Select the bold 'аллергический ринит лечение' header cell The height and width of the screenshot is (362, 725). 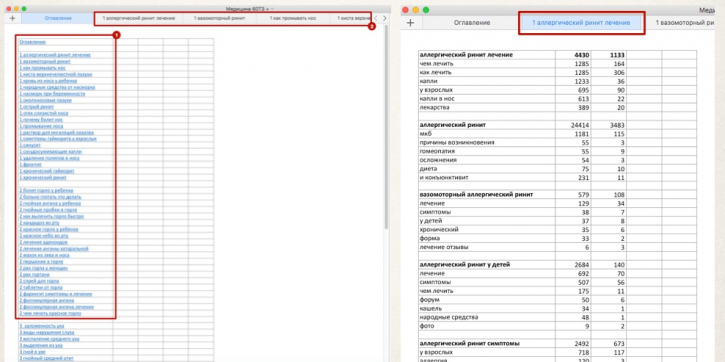486,55
